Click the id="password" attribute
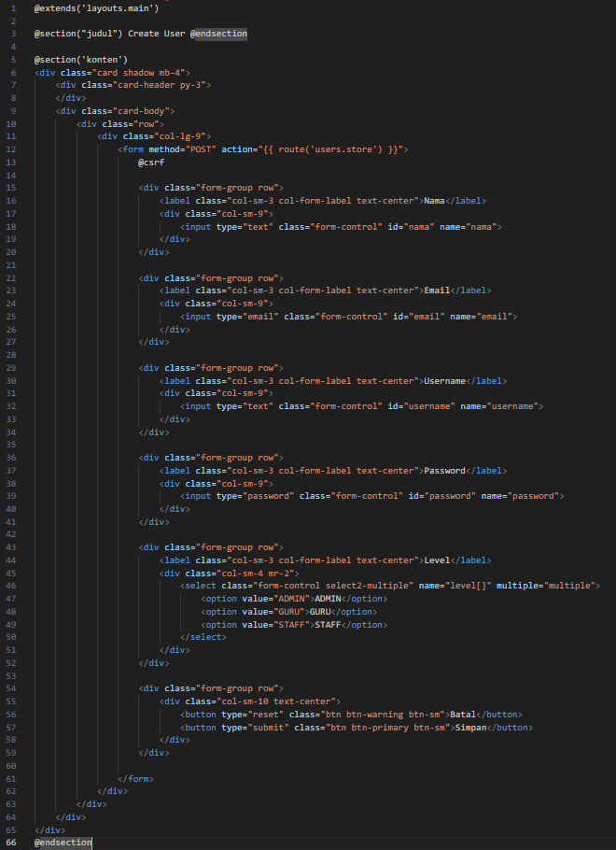 pos(442,496)
